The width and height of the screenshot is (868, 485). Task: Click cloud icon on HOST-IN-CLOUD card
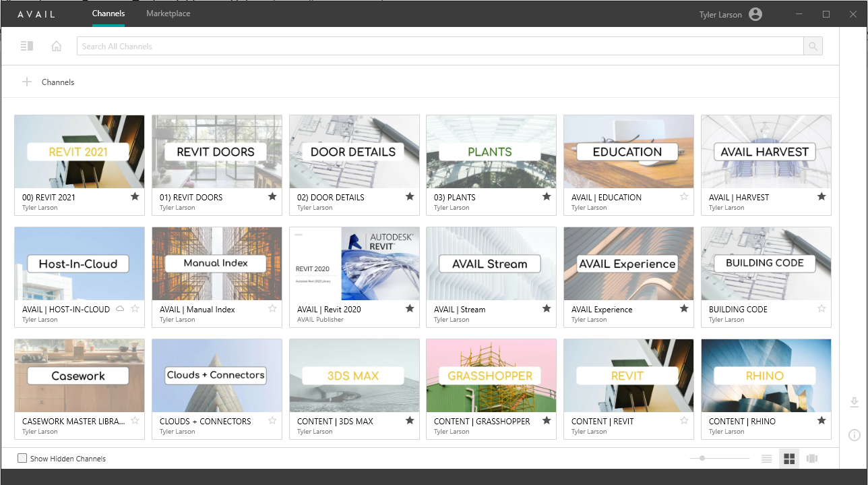point(120,309)
